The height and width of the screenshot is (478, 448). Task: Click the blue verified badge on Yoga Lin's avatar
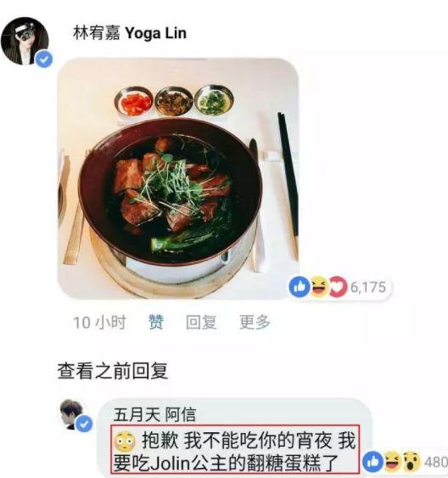pos(44,59)
